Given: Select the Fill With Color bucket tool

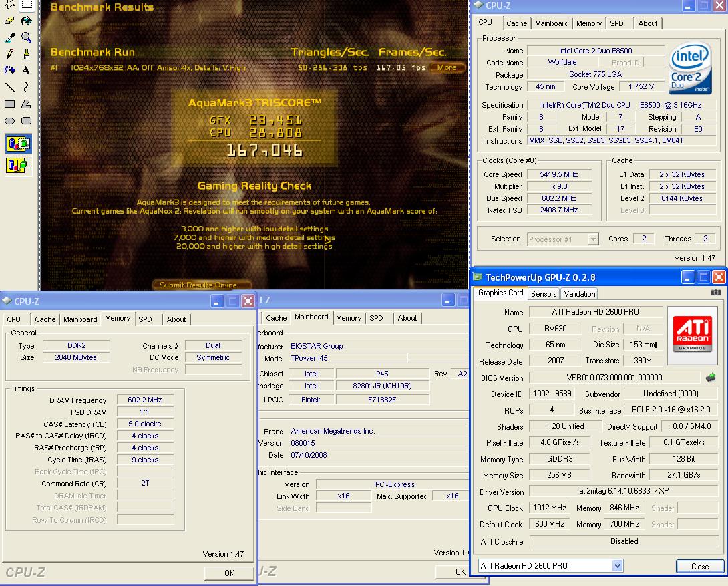Looking at the screenshot, I should (27, 21).
